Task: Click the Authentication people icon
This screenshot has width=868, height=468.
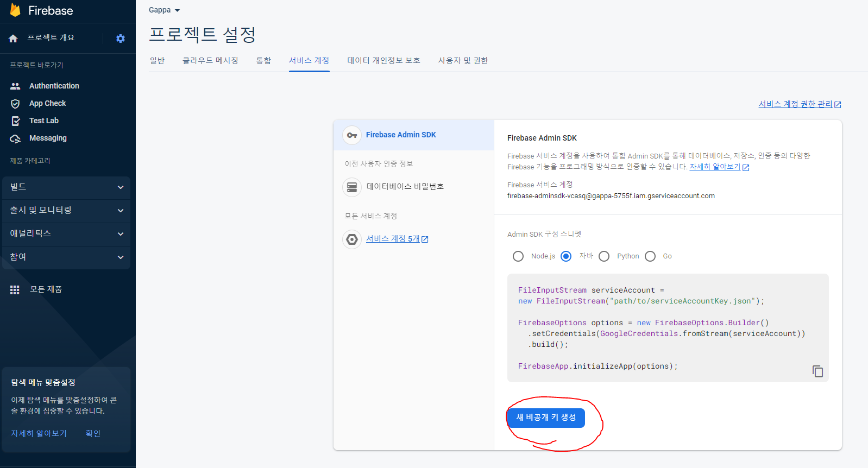Action: [15, 86]
